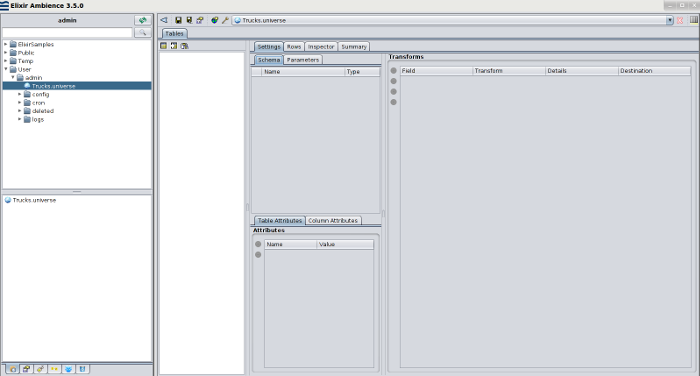Click the Attributes Name column header
The image size is (700, 376).
tap(291, 244)
